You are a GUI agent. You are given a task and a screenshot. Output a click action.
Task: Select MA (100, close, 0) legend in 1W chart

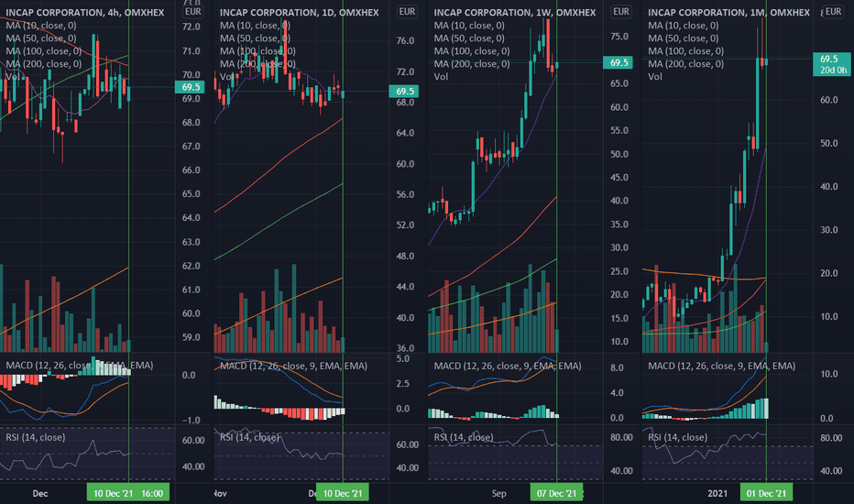tap(472, 50)
